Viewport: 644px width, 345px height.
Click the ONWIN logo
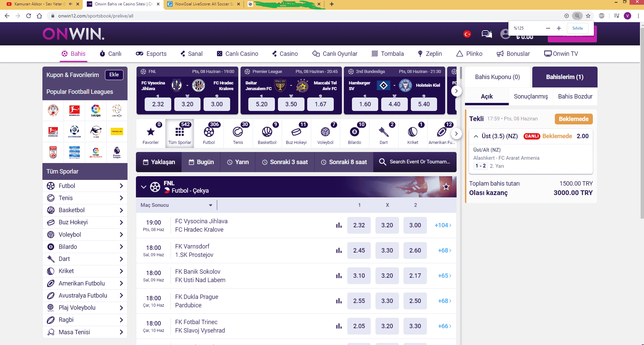74,34
